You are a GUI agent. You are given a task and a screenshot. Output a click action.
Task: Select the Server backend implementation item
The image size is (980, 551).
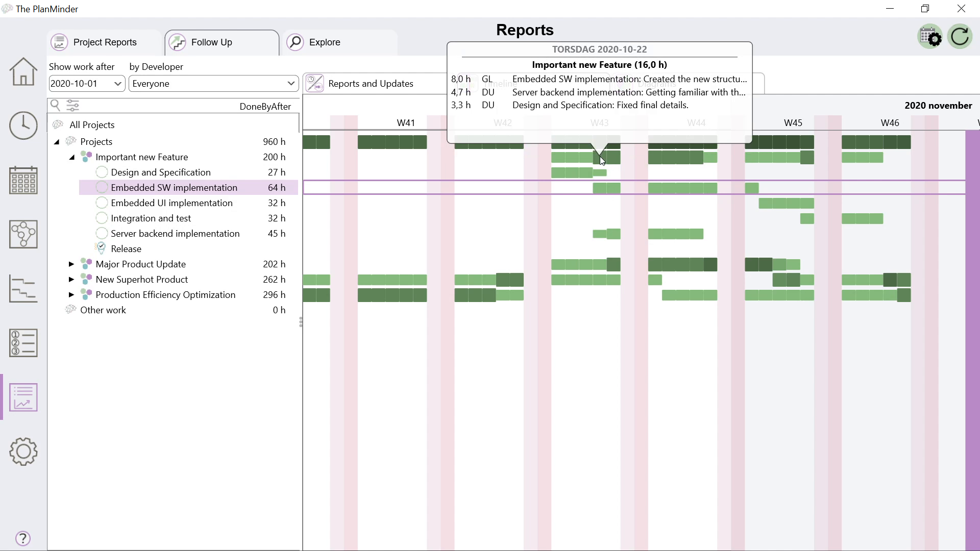[175, 234]
